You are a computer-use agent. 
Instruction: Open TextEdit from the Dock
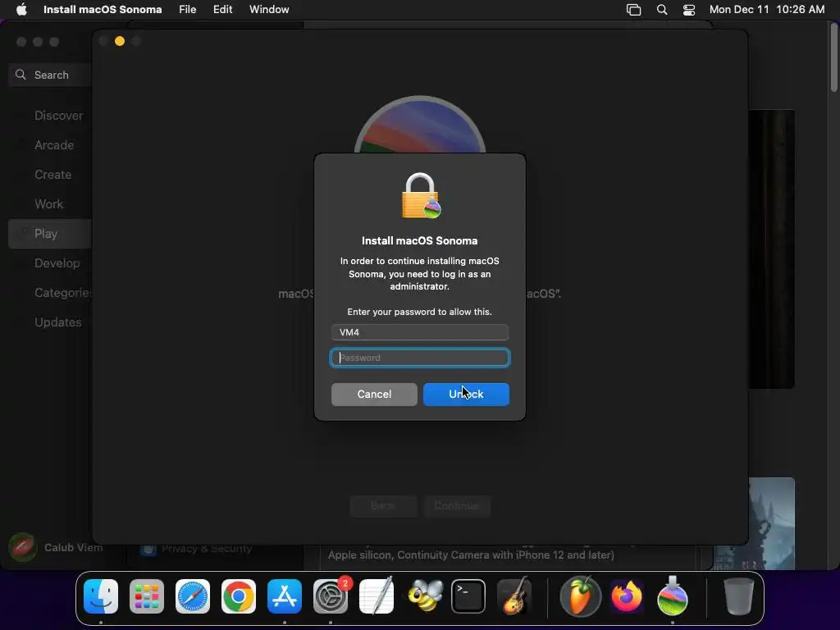coord(377,596)
